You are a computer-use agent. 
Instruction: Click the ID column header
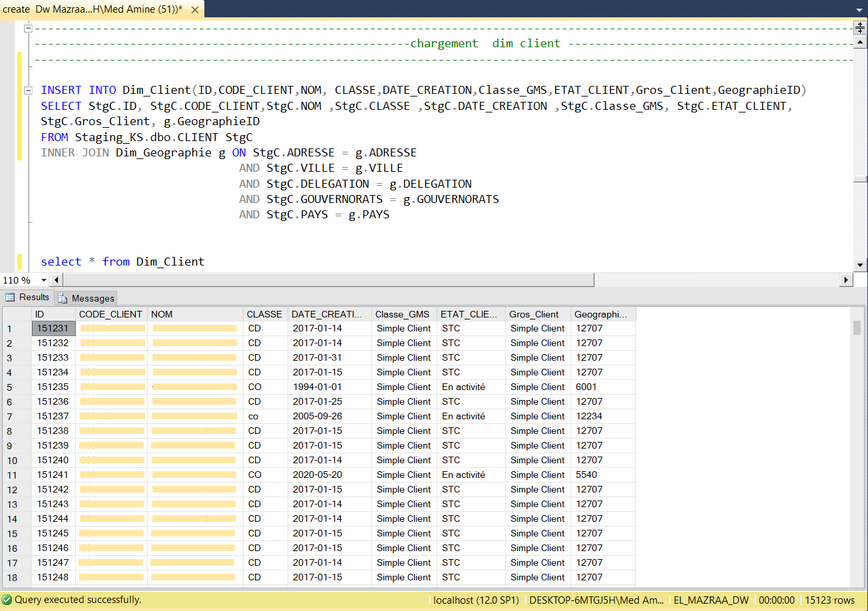click(53, 314)
